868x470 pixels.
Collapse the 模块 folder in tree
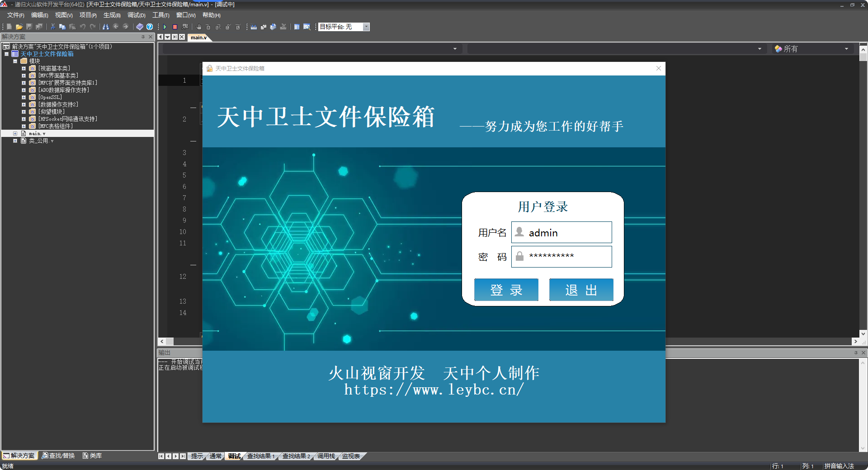15,61
